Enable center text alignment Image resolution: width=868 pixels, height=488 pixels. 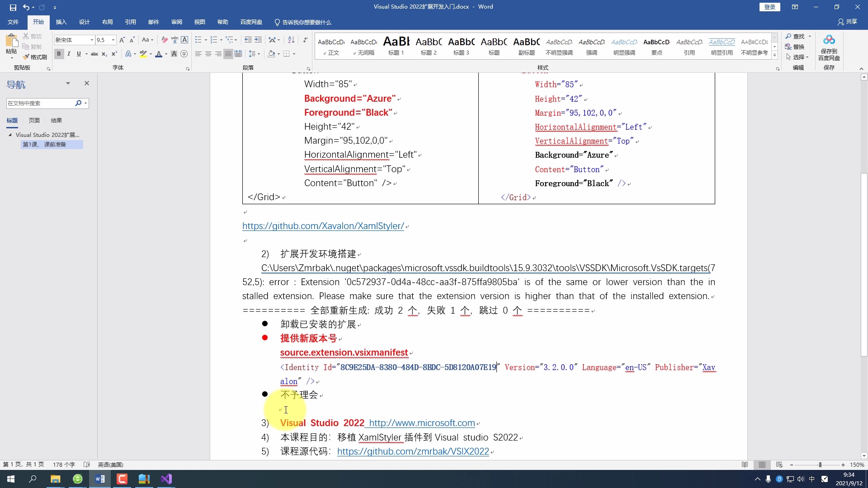[x=208, y=54]
